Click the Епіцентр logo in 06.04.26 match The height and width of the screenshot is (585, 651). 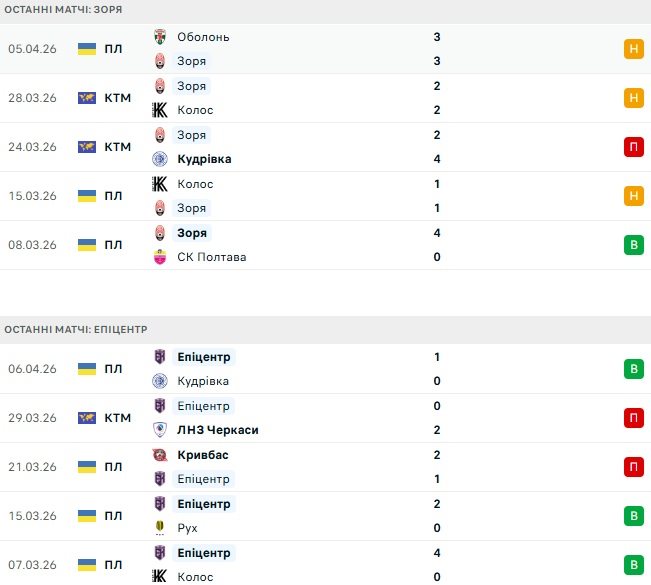pos(159,357)
